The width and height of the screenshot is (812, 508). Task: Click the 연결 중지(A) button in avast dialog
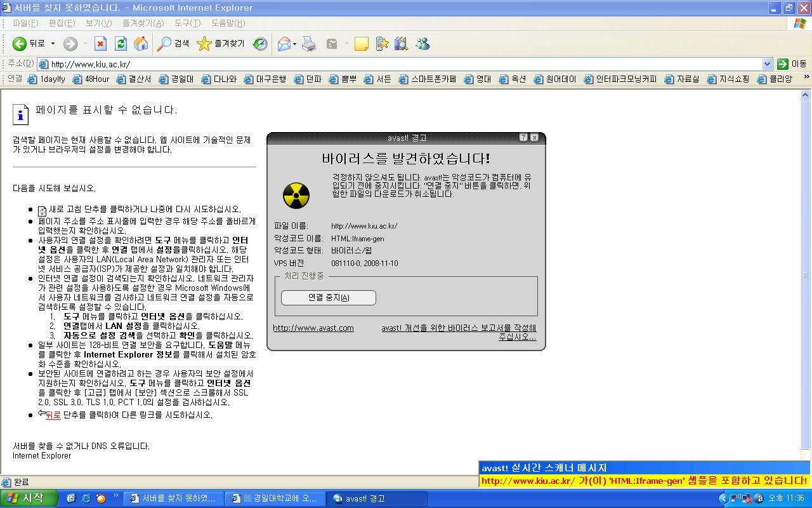329,298
